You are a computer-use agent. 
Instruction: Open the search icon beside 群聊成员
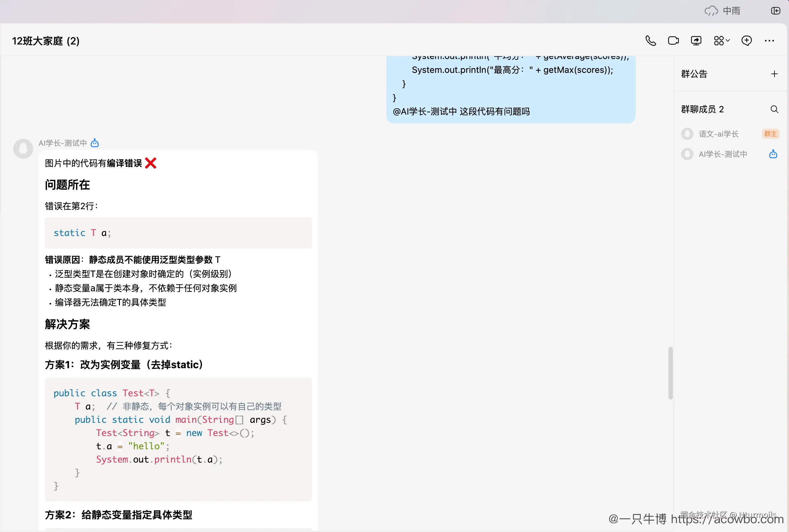tap(774, 109)
